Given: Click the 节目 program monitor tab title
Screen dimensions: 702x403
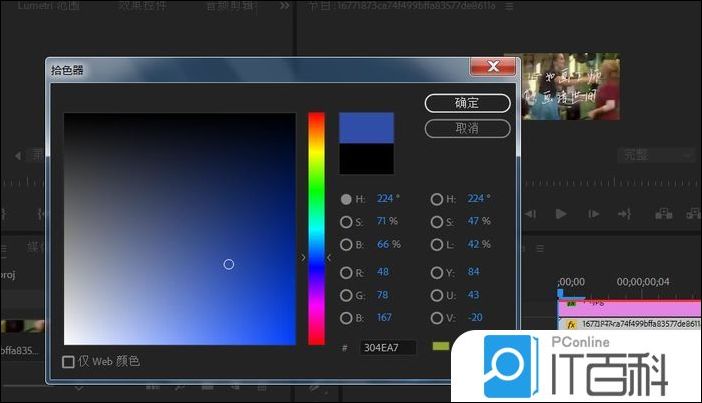Looking at the screenshot, I should point(402,6).
